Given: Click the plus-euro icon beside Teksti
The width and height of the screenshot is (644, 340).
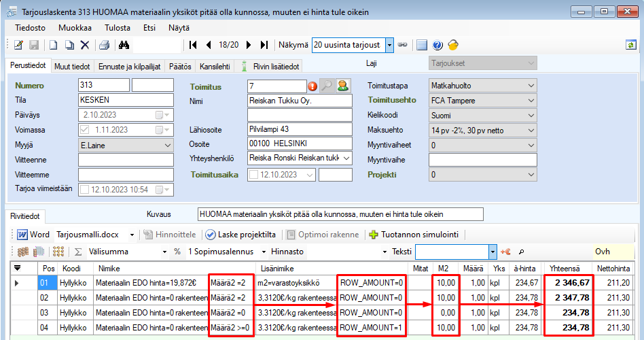Looking at the screenshot, I should (x=505, y=252).
